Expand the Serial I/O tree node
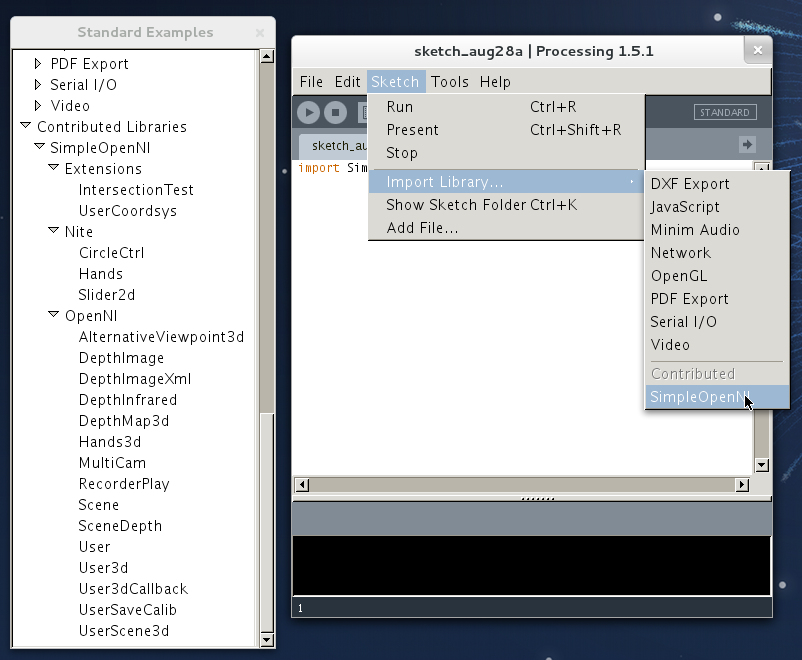The width and height of the screenshot is (802, 660). (x=38, y=84)
